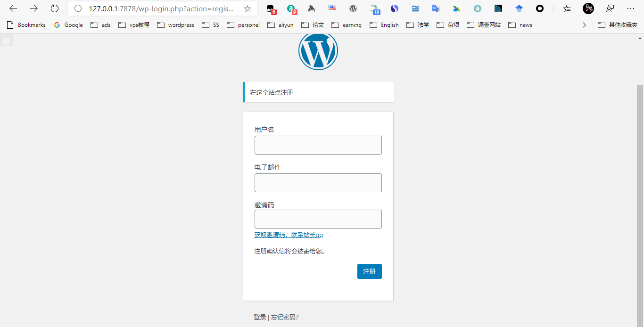
Task: Open the US flag extension
Action: tap(332, 8)
